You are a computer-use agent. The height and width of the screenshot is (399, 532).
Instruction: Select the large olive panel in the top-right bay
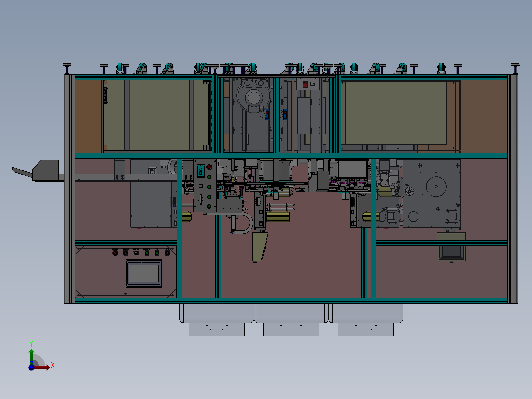[396, 113]
